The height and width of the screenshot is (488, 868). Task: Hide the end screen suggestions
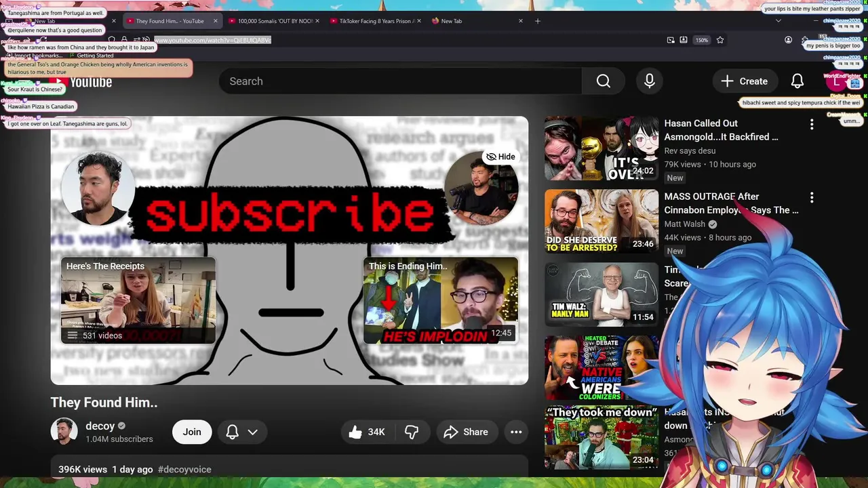click(500, 157)
